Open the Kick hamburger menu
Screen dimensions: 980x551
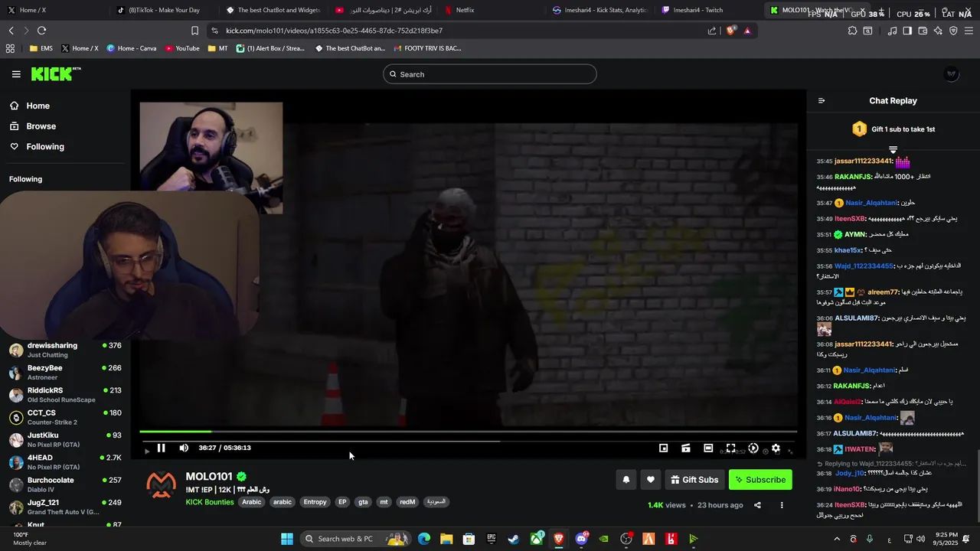[x=16, y=74]
